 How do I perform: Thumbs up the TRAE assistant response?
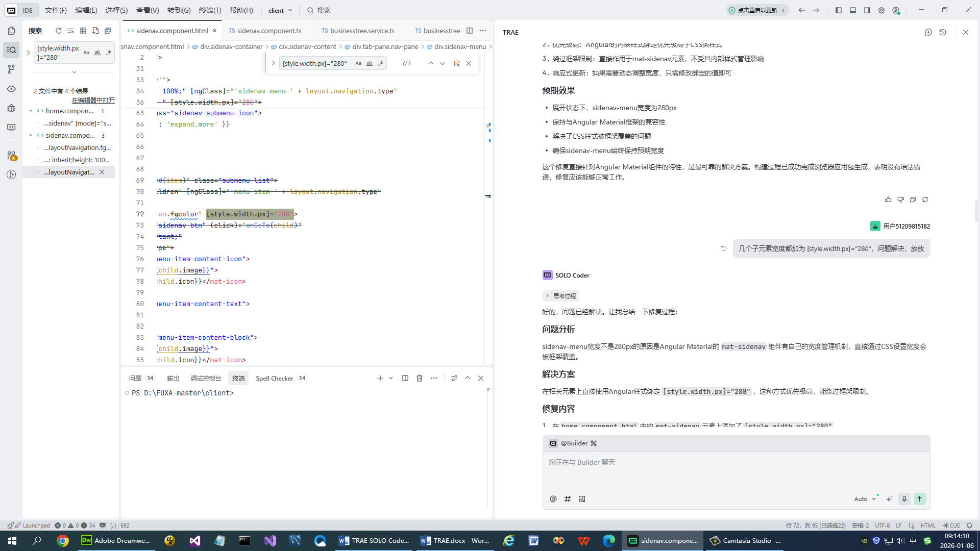point(888,199)
